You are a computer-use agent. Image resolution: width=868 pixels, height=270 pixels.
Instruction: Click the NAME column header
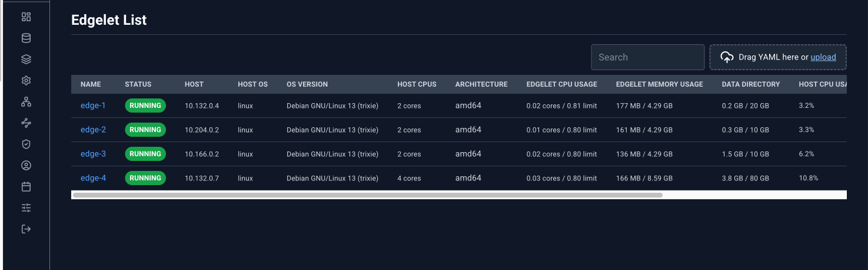91,84
